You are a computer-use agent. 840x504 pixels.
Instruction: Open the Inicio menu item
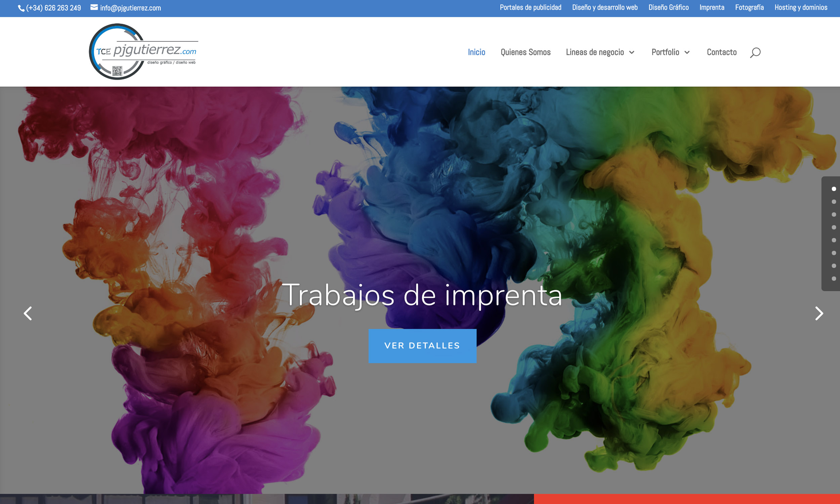476,52
